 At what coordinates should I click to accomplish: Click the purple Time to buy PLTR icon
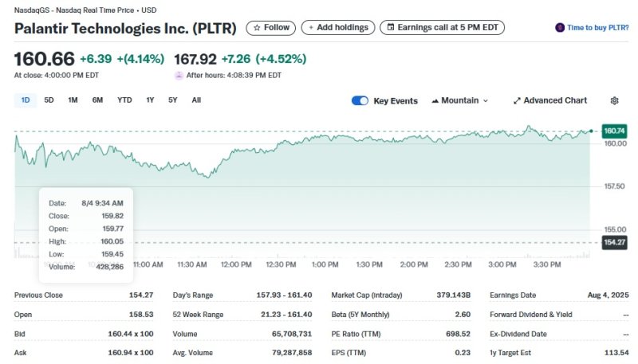(x=560, y=28)
